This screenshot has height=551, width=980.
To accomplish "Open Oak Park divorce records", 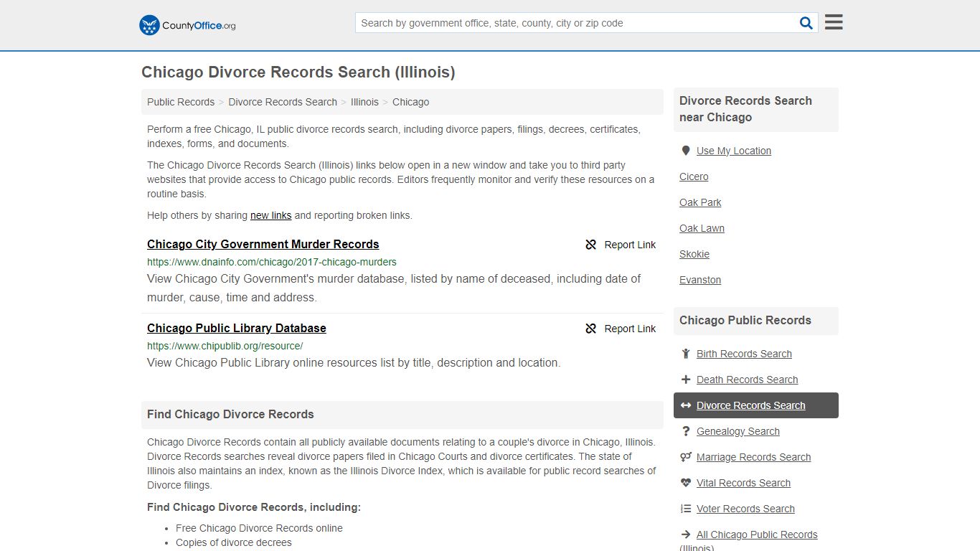I will [700, 202].
